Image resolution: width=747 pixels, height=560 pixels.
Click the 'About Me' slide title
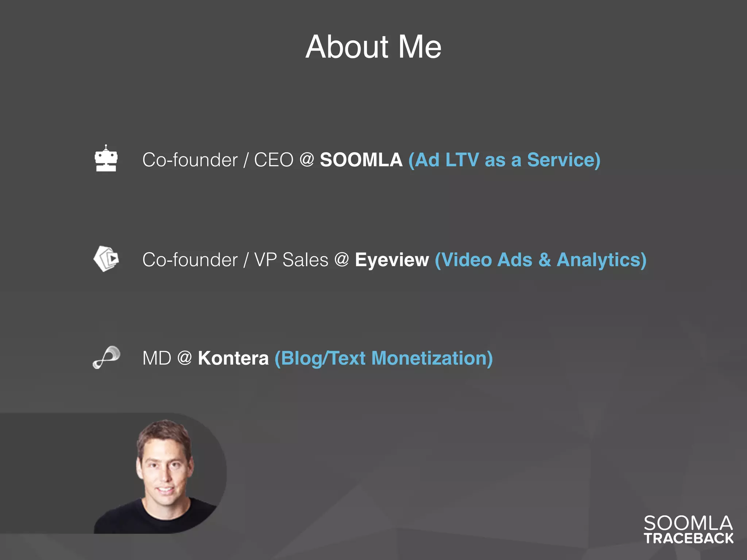pos(373,47)
